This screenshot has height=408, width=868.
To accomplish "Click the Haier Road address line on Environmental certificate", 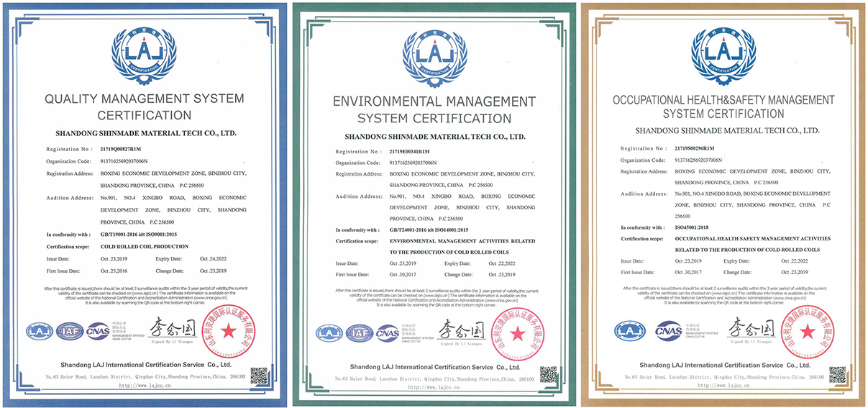I will point(435,378).
